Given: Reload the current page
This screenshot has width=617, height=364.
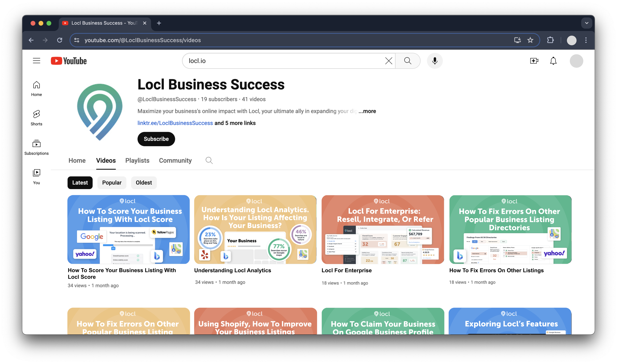Looking at the screenshot, I should (x=59, y=40).
